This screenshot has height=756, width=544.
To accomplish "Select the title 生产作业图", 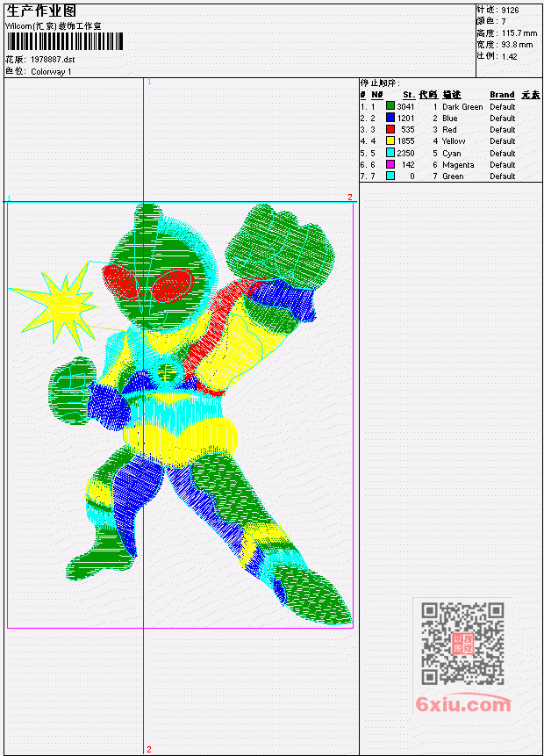I will (41, 11).
